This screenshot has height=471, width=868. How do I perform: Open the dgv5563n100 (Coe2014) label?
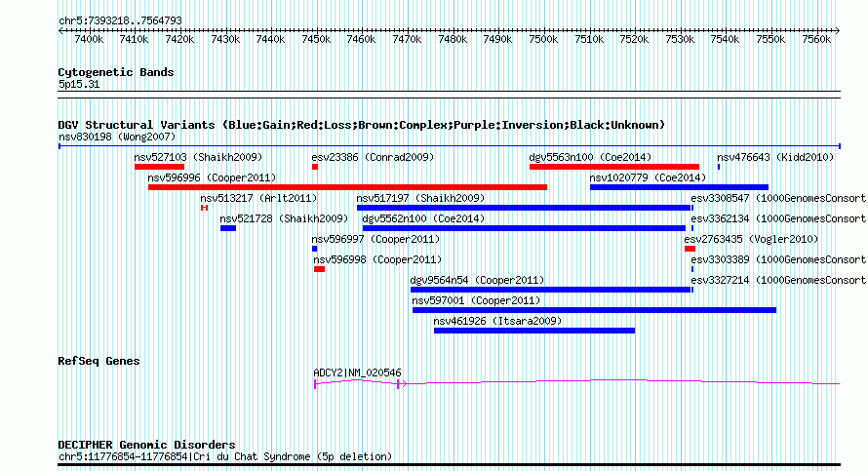[590, 157]
